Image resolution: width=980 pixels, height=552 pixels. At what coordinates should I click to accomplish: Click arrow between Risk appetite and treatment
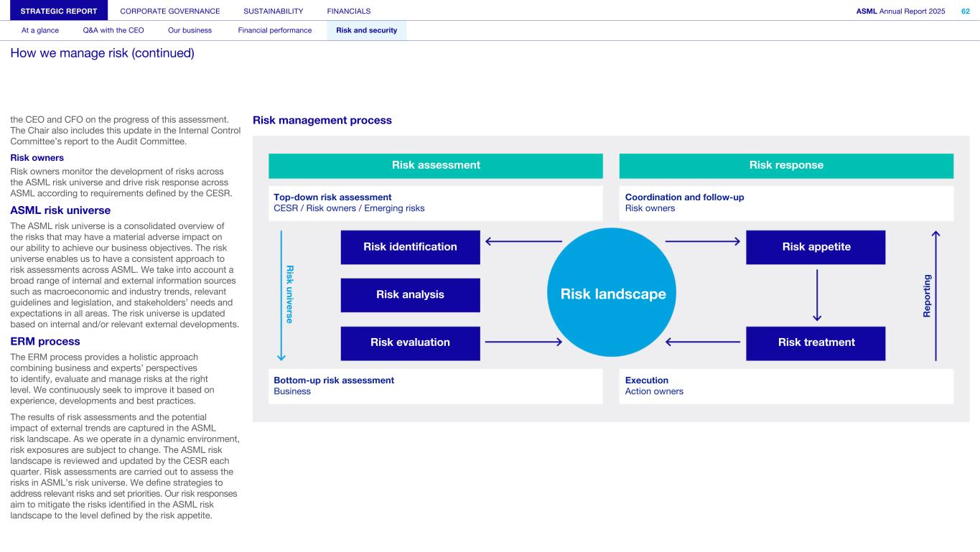pos(816,295)
